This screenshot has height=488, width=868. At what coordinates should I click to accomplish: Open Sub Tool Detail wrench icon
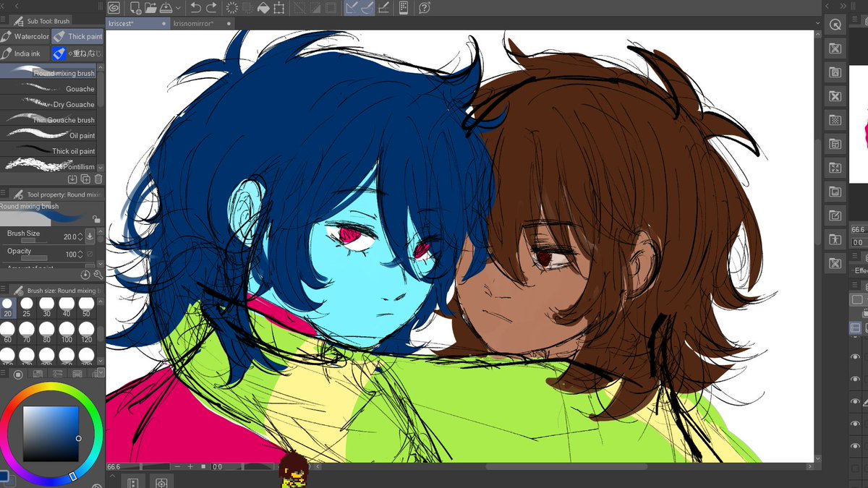98,275
